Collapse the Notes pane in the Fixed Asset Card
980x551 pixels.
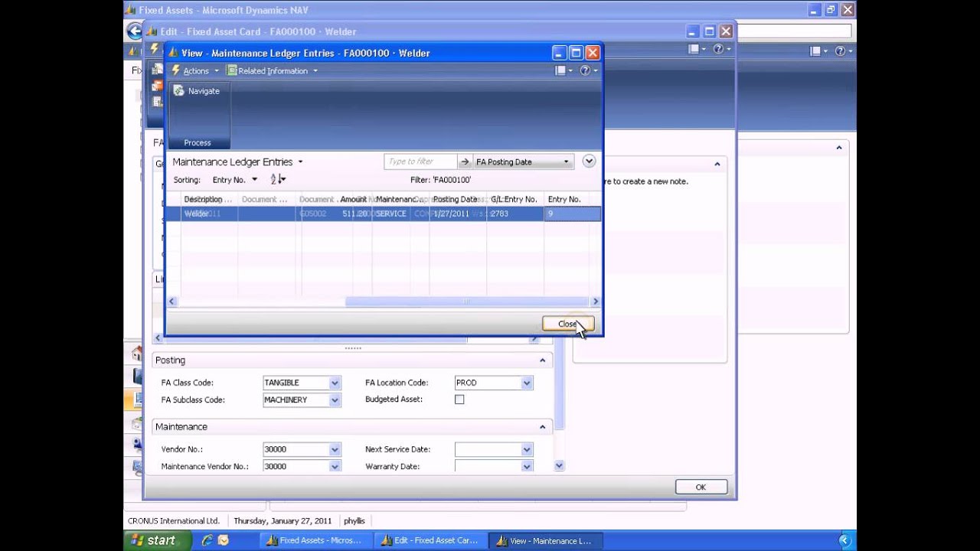(717, 165)
